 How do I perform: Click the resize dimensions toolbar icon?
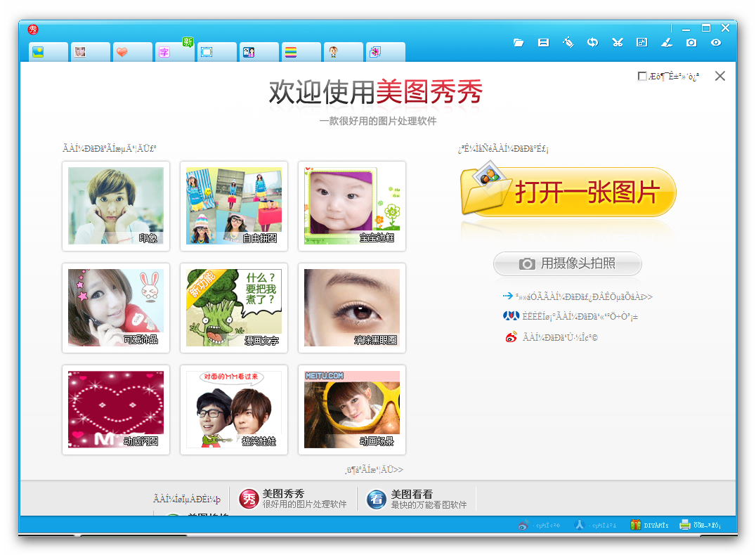click(x=641, y=42)
